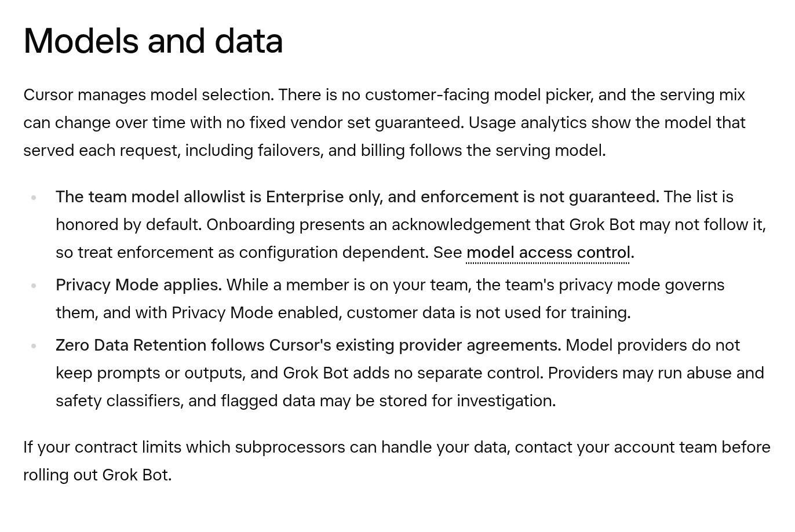Click the sentence Cursor manages model selection
The width and height of the screenshot is (795, 532).
point(148,95)
